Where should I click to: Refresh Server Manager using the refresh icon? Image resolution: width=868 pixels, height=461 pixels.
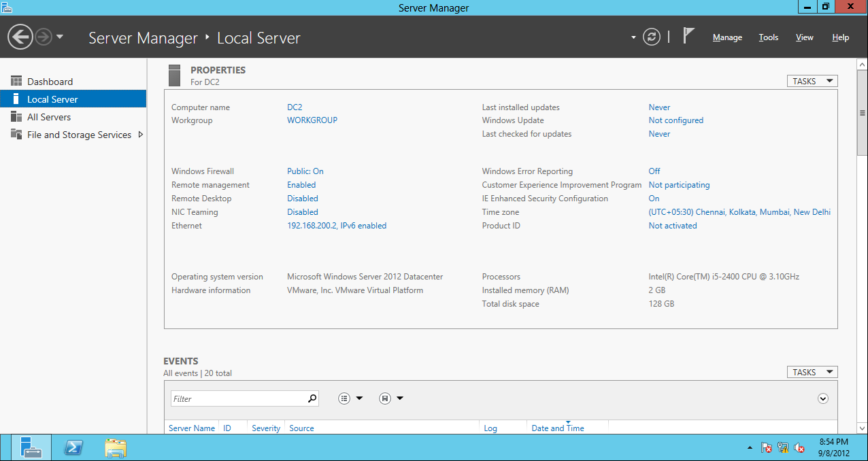point(651,37)
